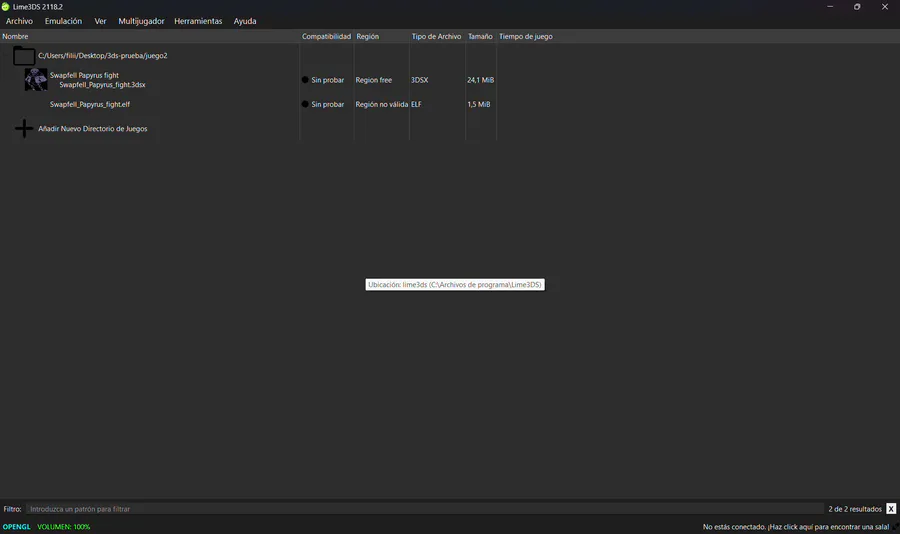Click the Lime3DS app icon in title bar
The width and height of the screenshot is (900, 534).
coord(6,7)
